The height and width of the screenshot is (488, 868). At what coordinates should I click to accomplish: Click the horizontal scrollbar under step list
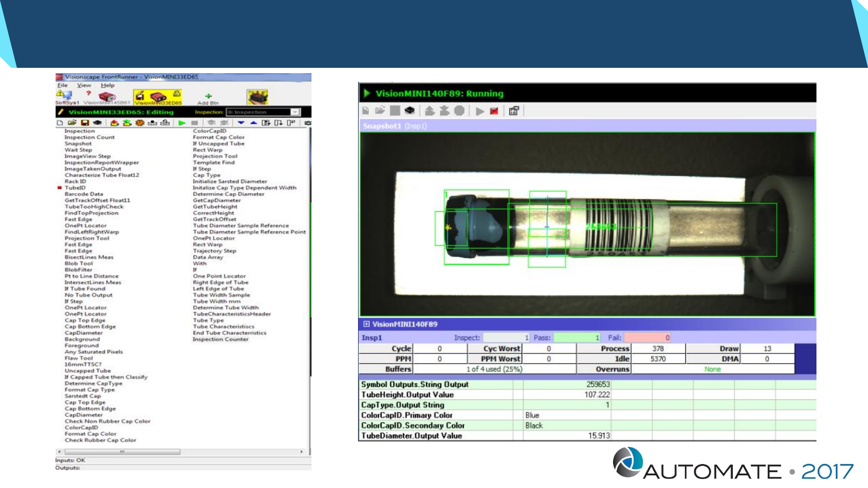click(x=122, y=452)
